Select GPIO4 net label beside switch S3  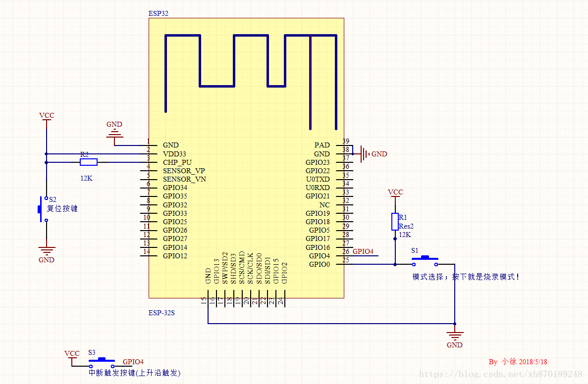click(x=133, y=362)
